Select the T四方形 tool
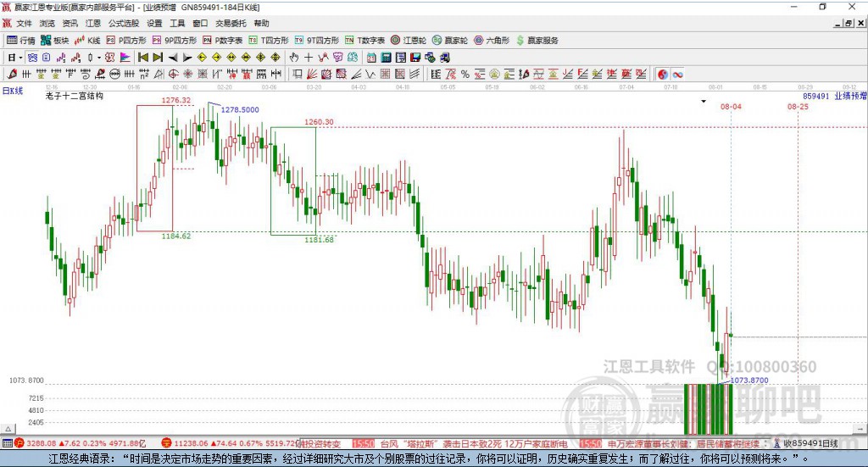Image resolution: width=868 pixels, height=467 pixels. 269,41
